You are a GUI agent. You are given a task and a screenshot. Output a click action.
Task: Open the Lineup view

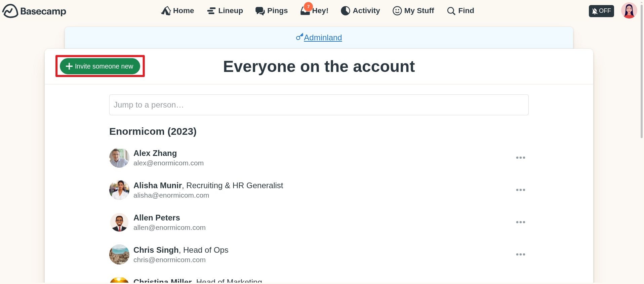(225, 11)
